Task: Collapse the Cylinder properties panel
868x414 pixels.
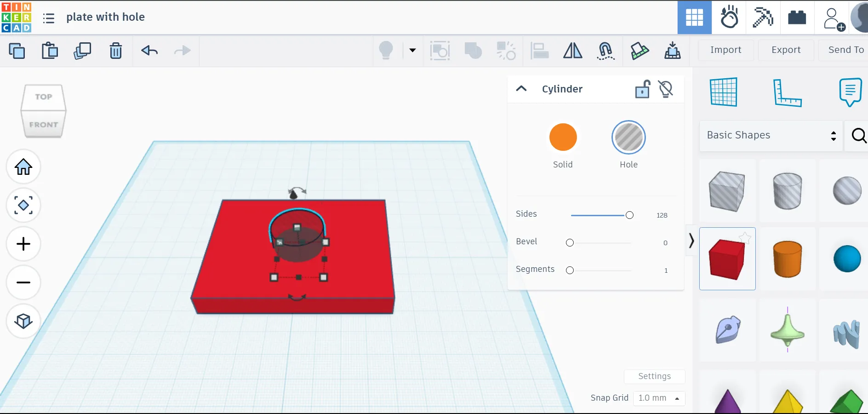Action: pyautogui.click(x=521, y=89)
